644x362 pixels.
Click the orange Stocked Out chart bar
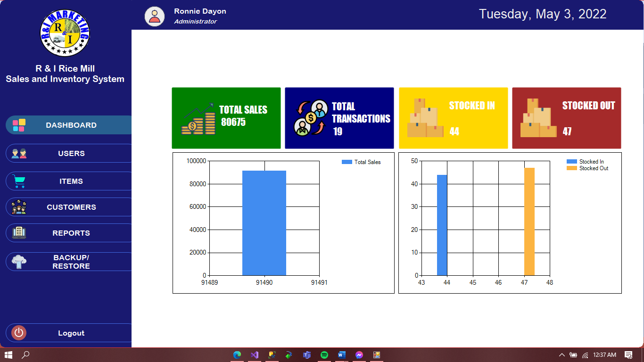(x=529, y=222)
